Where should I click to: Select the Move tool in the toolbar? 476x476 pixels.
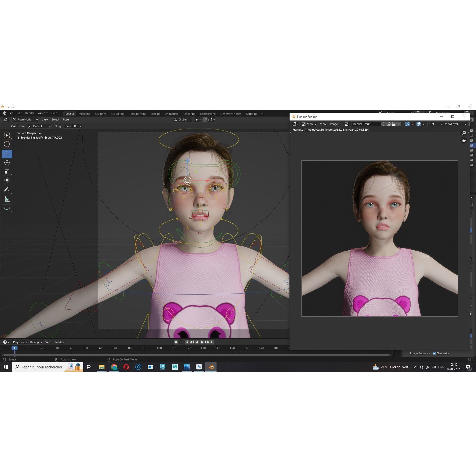[7, 154]
